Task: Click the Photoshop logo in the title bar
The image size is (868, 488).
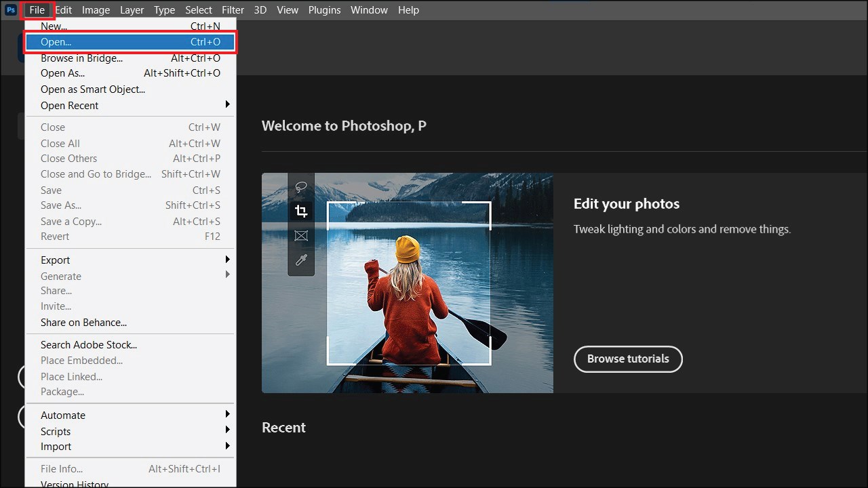Action: click(10, 9)
